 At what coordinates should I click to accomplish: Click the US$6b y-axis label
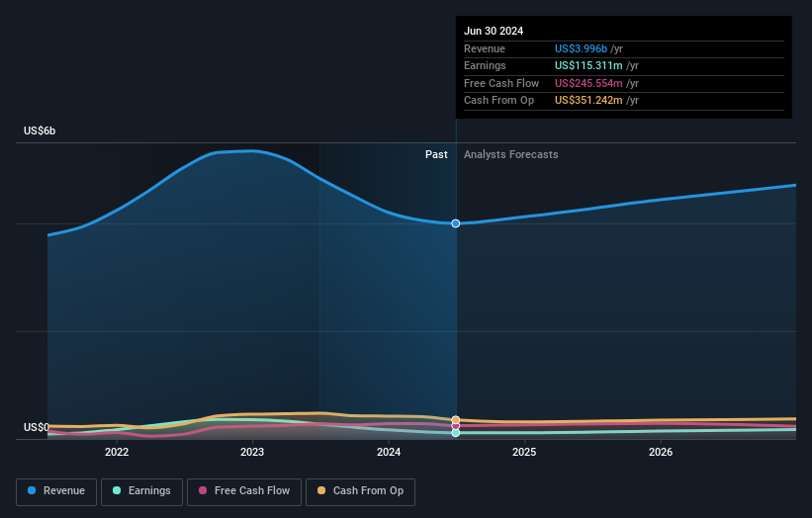click(40, 130)
